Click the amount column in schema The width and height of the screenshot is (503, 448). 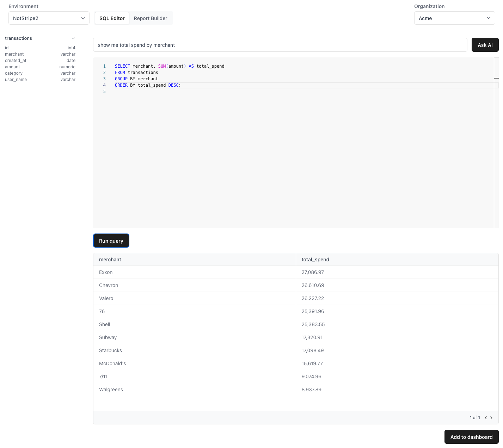pyautogui.click(x=40, y=67)
